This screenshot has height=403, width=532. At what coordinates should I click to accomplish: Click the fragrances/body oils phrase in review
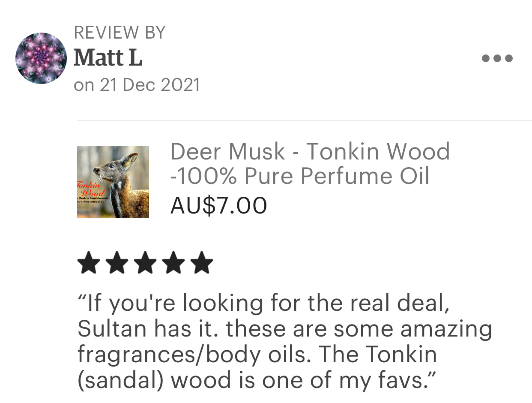[x=195, y=355]
